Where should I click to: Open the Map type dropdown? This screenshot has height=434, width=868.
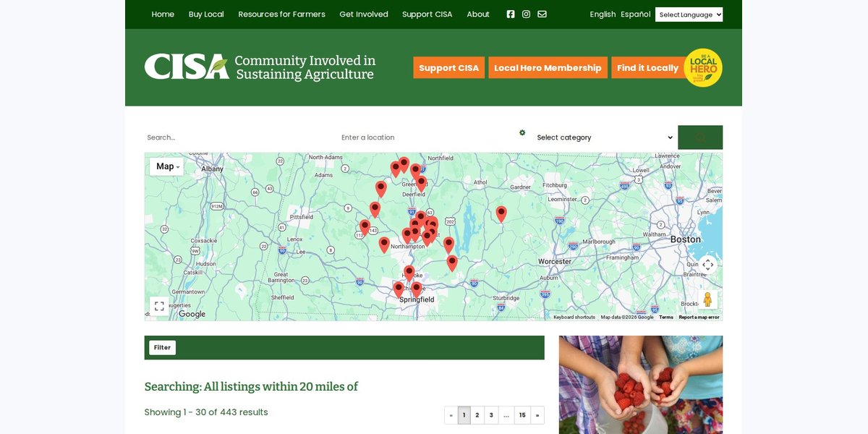tap(167, 166)
